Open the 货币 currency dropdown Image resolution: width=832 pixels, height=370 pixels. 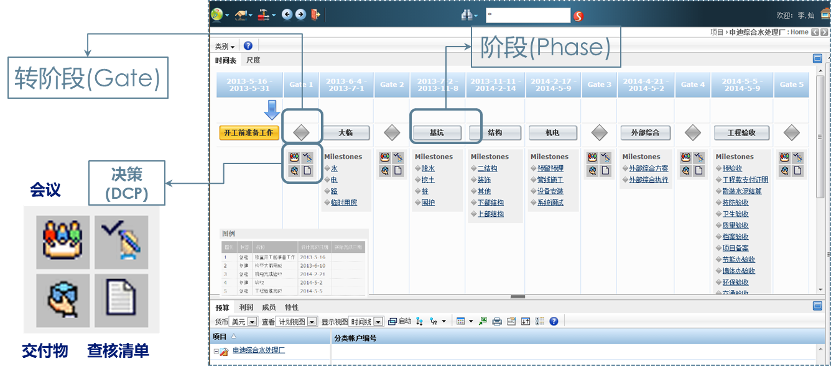(x=245, y=322)
